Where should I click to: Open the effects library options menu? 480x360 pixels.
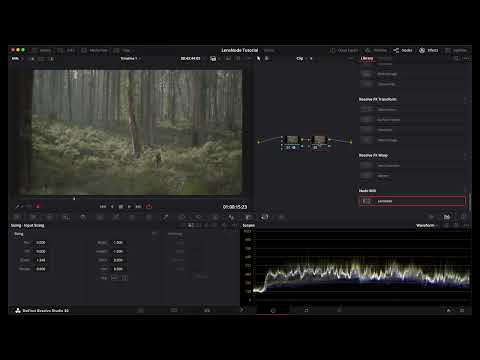[x=466, y=58]
